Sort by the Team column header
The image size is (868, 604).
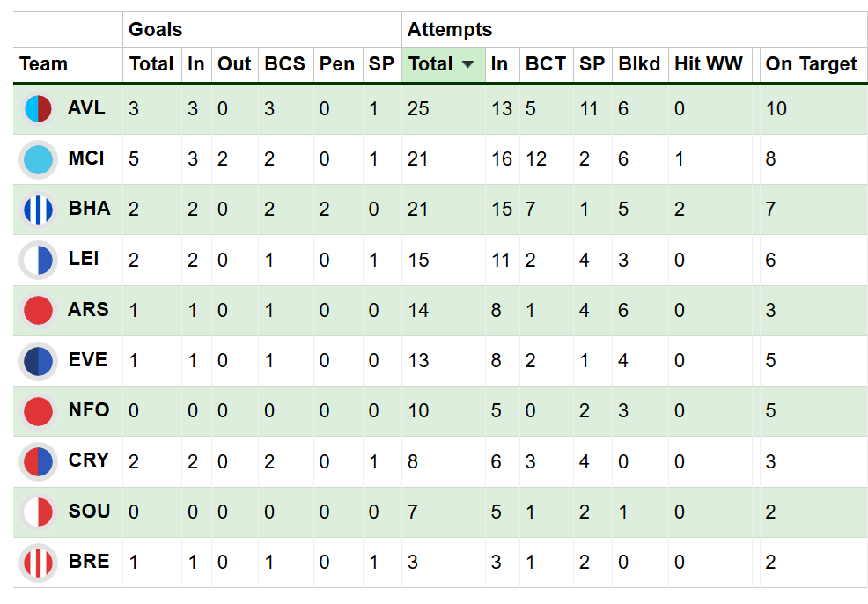43,64
